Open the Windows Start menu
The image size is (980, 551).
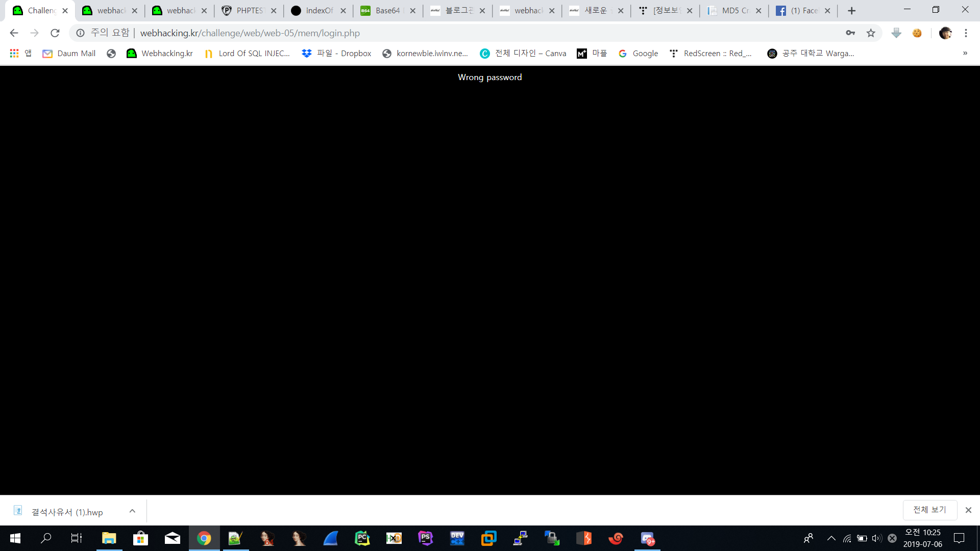pyautogui.click(x=15, y=538)
